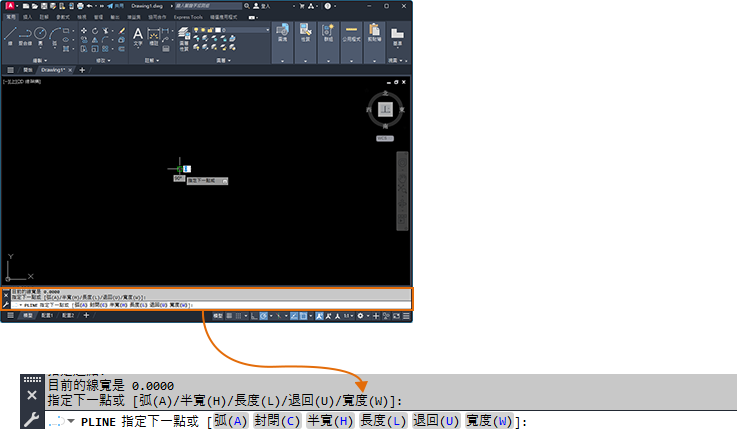Switch to the 配置1 layout tab

tap(47, 316)
